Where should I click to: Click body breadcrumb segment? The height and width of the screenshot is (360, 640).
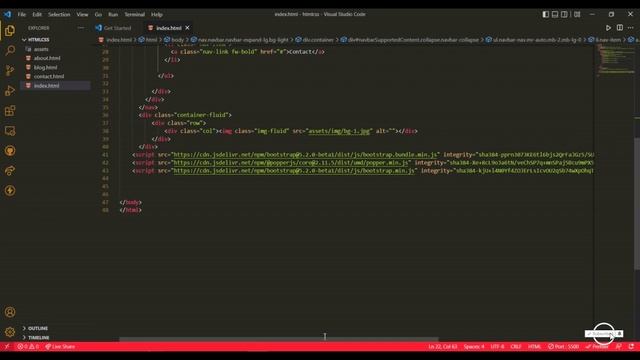(x=178, y=40)
